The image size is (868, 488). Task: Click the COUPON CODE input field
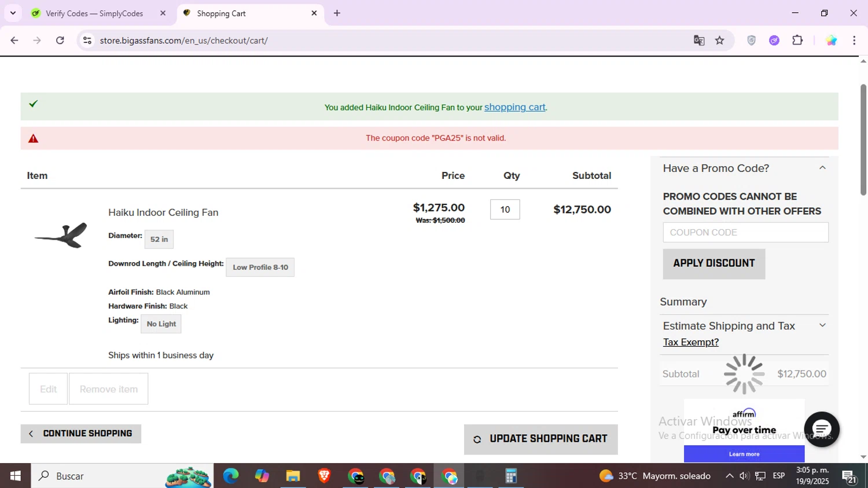(745, 232)
